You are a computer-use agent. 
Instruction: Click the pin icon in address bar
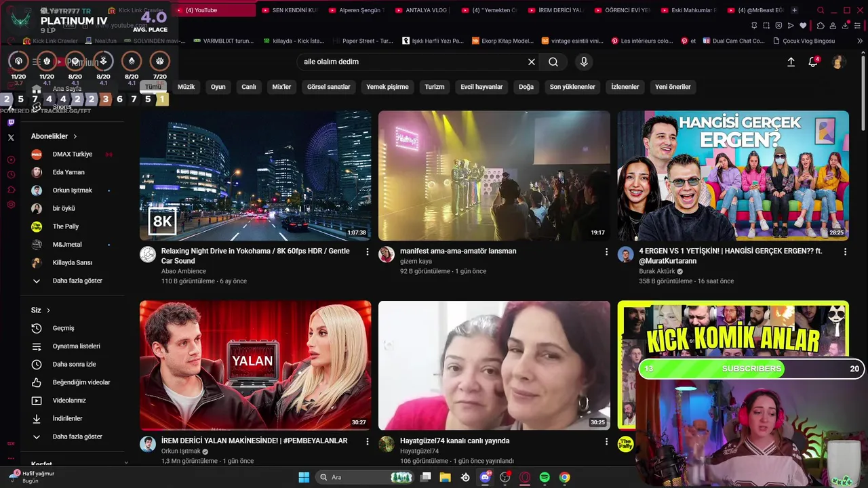(755, 26)
